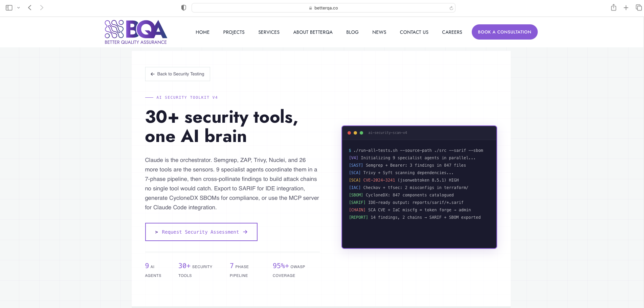Open the PROJECTS menu item
The height and width of the screenshot is (308, 644).
pyautogui.click(x=234, y=32)
